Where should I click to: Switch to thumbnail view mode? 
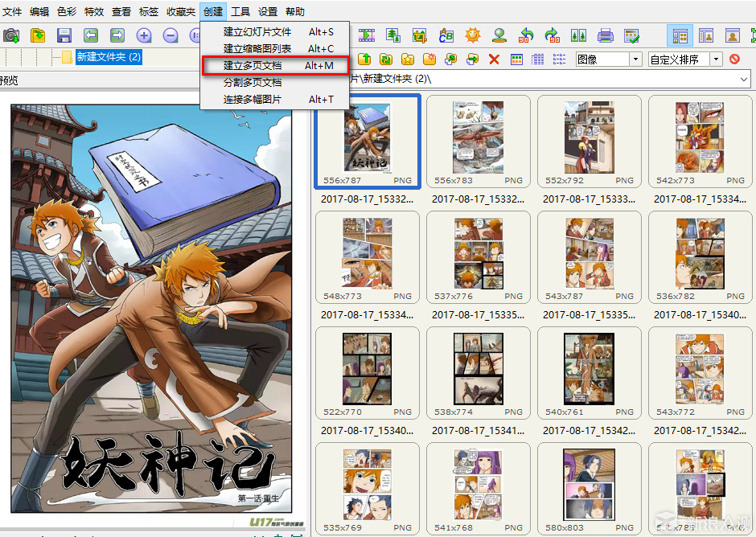point(516,59)
